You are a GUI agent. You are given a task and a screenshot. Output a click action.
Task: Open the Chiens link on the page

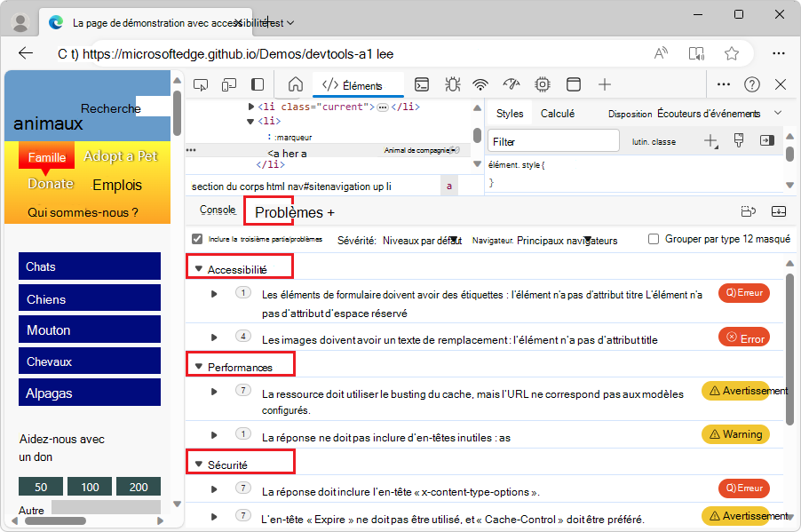click(x=90, y=299)
